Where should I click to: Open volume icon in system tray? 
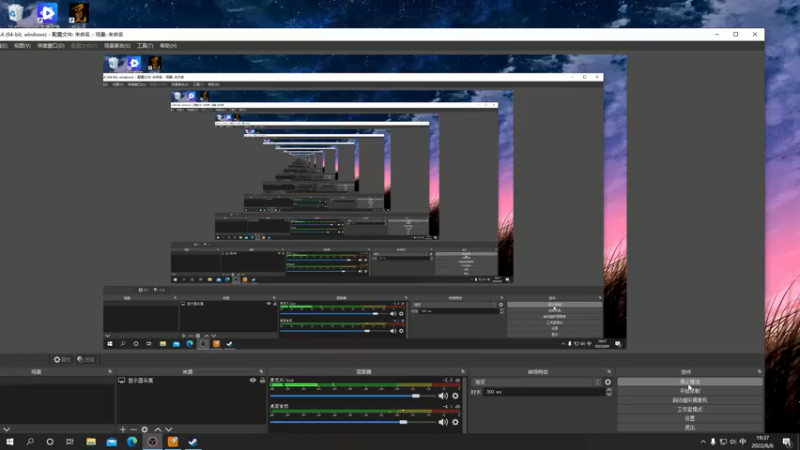[733, 442]
